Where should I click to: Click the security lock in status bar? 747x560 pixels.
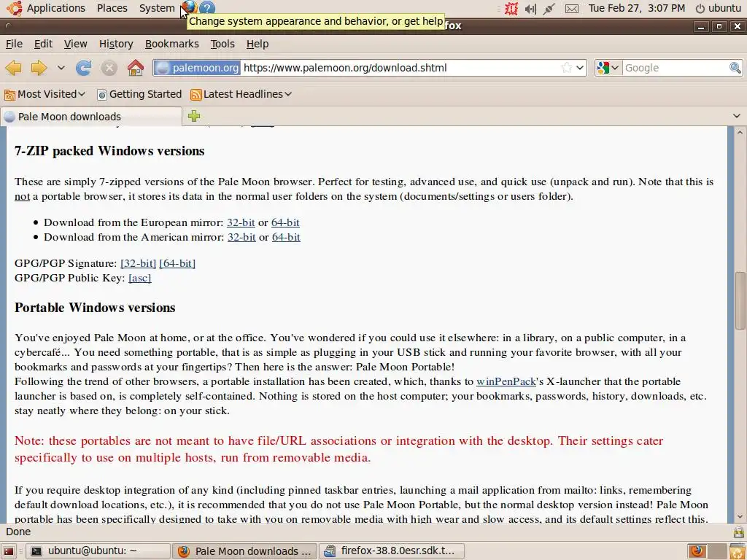(738, 532)
